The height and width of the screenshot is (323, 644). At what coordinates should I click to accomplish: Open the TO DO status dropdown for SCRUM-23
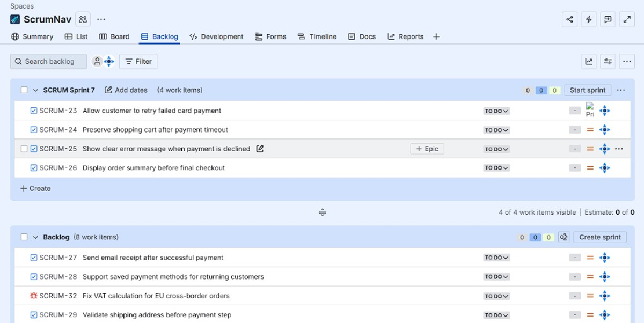[x=496, y=111]
